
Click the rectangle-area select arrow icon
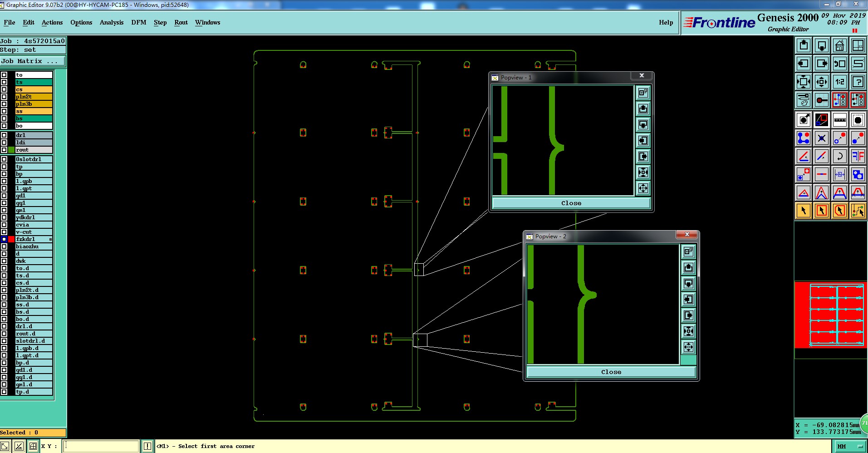point(822,211)
